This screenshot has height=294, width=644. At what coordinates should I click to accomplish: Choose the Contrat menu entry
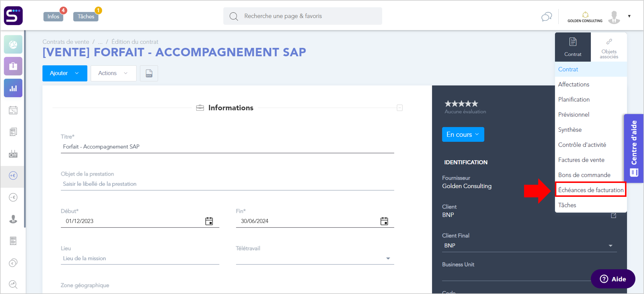591,69
